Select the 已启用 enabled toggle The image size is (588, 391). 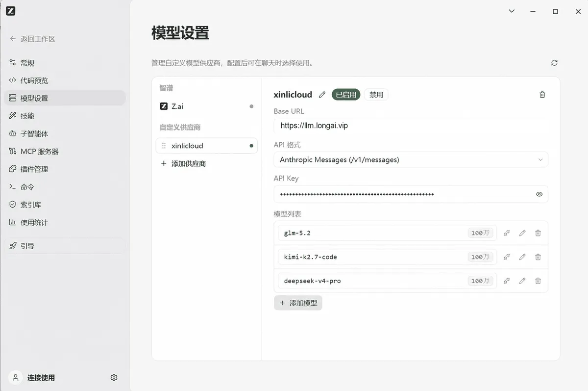(346, 95)
